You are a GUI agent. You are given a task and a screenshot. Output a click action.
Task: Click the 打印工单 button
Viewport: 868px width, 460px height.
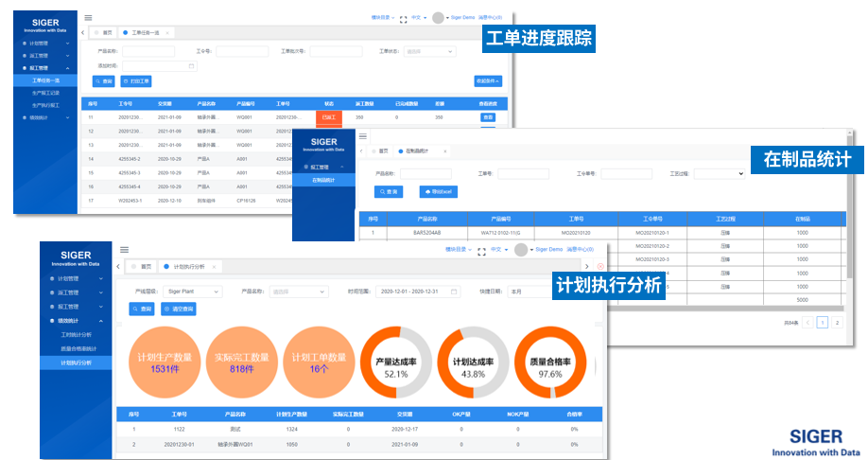pos(136,81)
